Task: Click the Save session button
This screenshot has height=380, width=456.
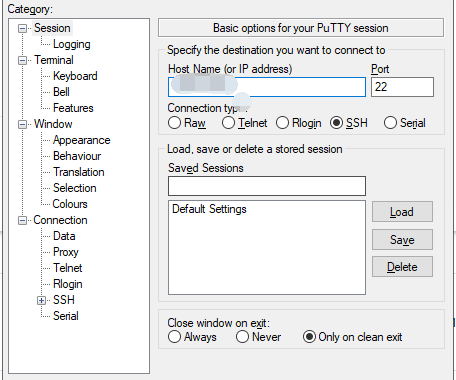Action: pyautogui.click(x=402, y=240)
